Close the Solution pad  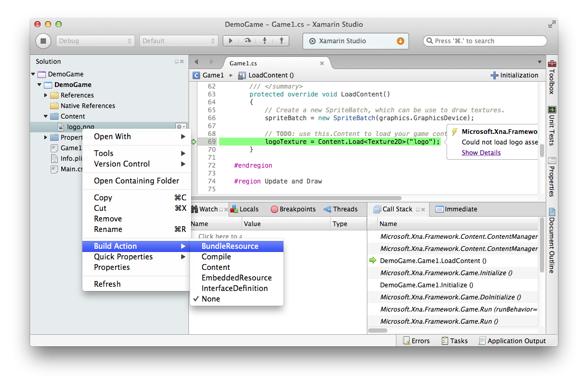coord(182,62)
